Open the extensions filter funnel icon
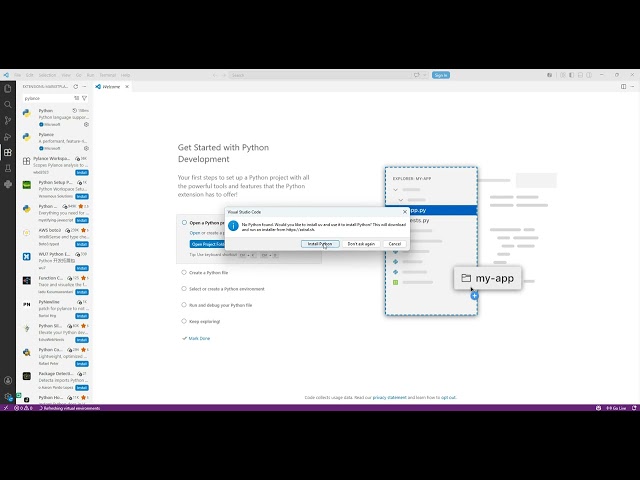 pos(84,98)
